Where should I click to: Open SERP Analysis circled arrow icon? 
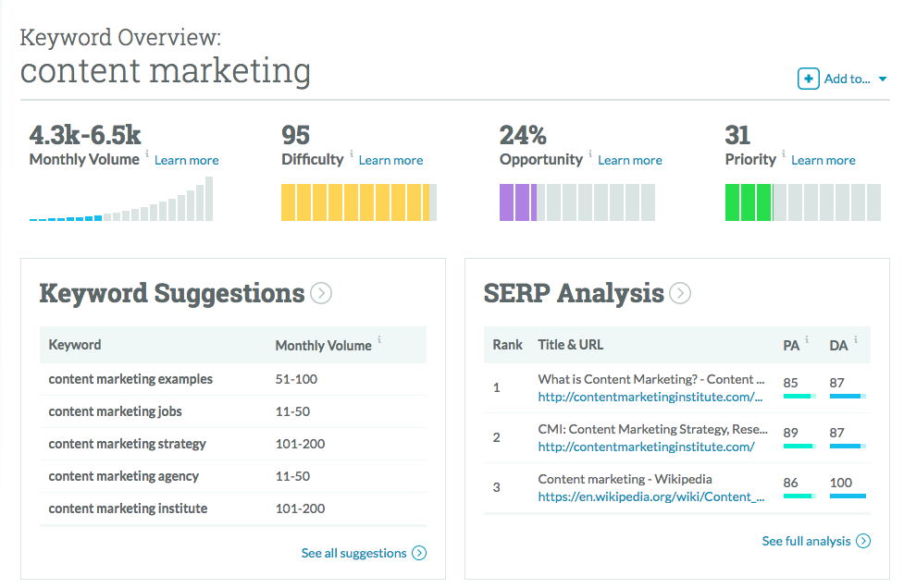tap(680, 293)
